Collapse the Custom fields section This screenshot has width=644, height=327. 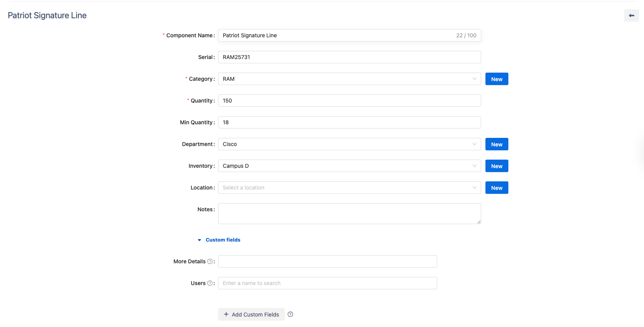tap(219, 240)
